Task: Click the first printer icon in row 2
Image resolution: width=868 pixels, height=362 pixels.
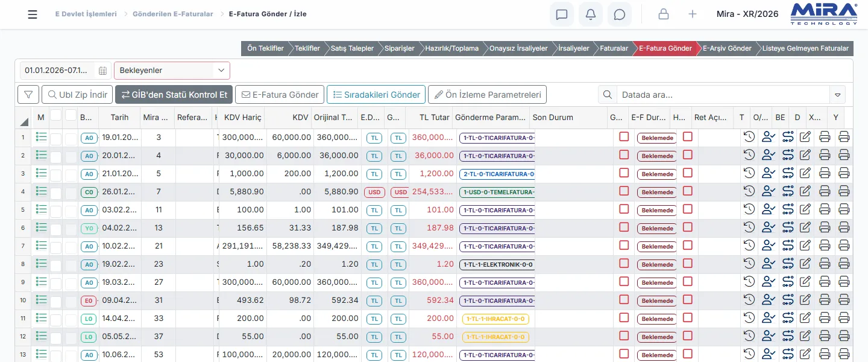Action: click(825, 155)
